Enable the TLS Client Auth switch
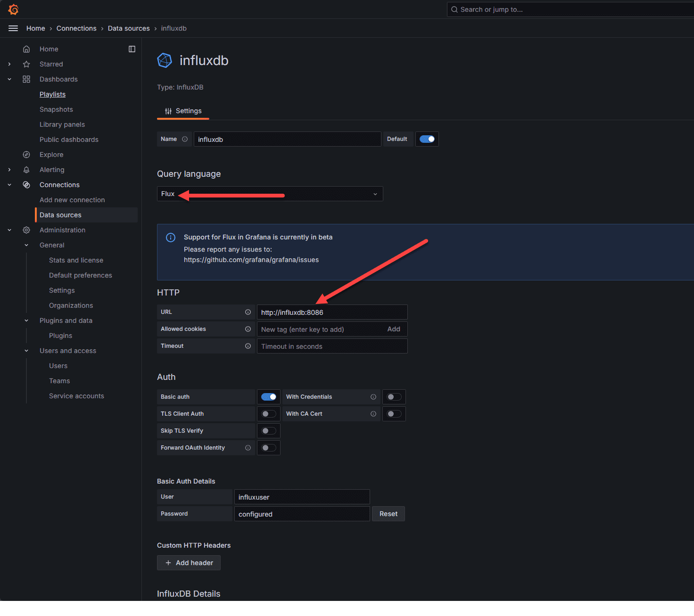This screenshot has height=616, width=694. coord(269,414)
